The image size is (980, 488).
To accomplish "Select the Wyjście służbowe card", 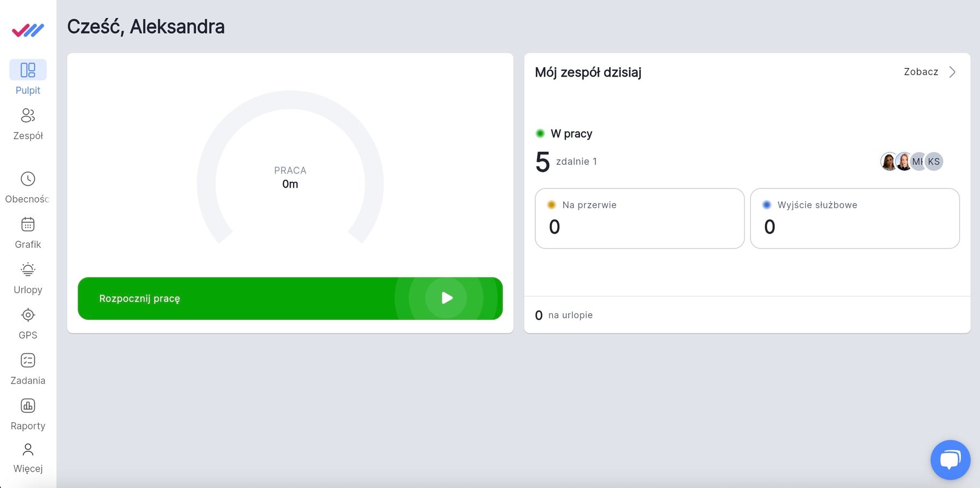I will pos(854,218).
